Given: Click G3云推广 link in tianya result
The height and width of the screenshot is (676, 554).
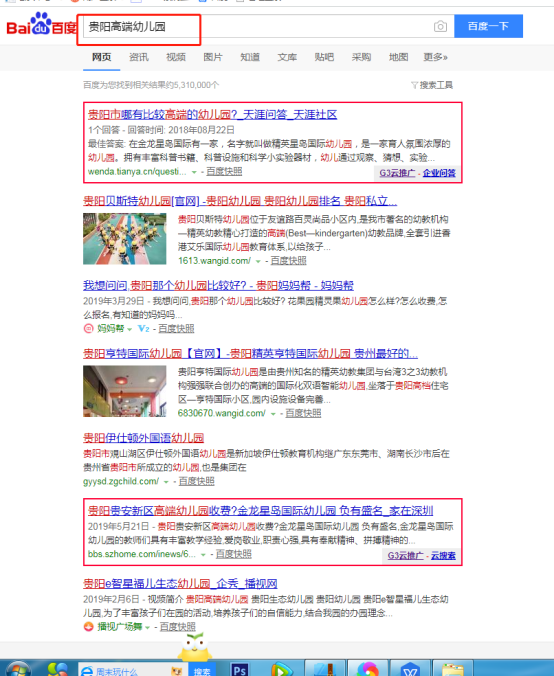Looking at the screenshot, I should coord(398,173).
